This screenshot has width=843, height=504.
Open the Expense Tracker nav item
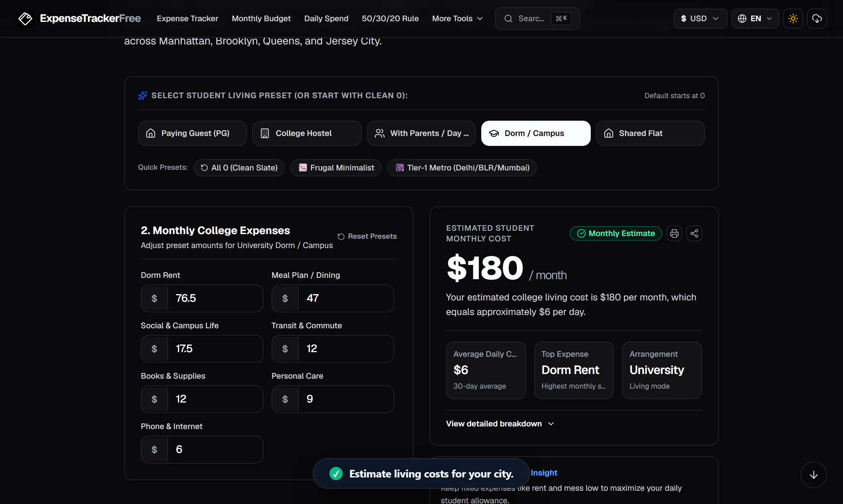click(x=187, y=18)
